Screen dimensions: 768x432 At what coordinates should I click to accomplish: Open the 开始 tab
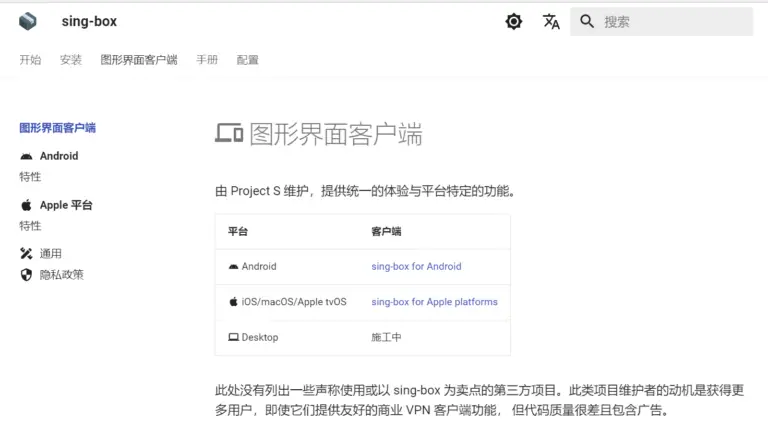tap(30, 60)
